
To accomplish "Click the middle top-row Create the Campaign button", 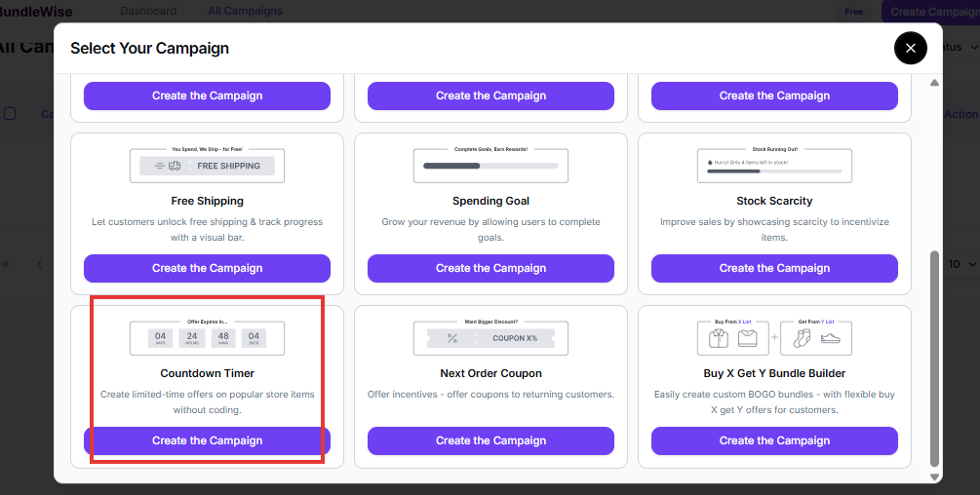I will click(x=490, y=96).
